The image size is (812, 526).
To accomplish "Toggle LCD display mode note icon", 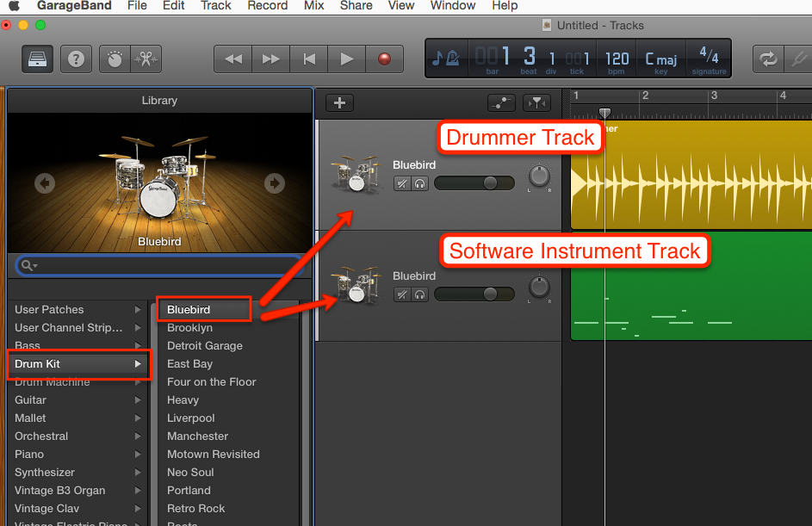I will 446,58.
